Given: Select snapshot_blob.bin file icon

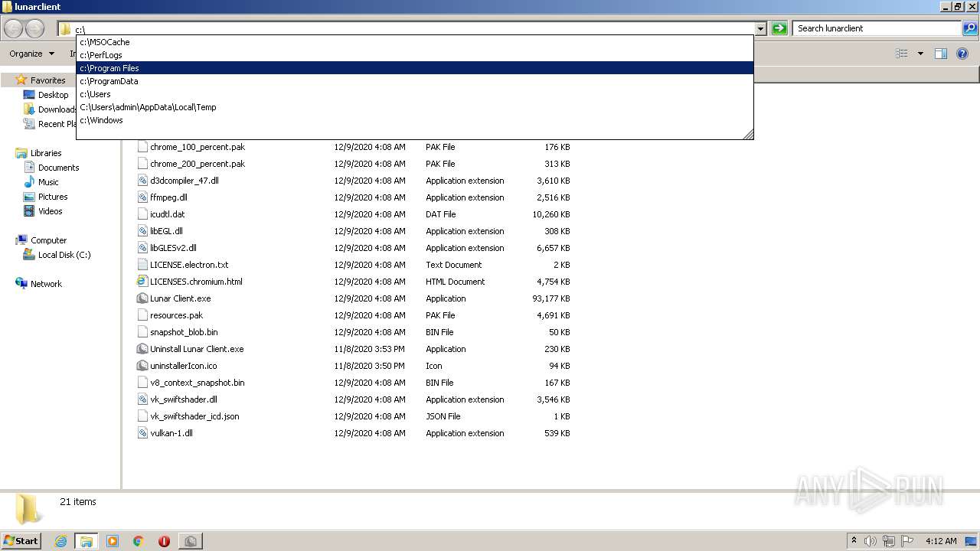Looking at the screenshot, I should (x=142, y=332).
